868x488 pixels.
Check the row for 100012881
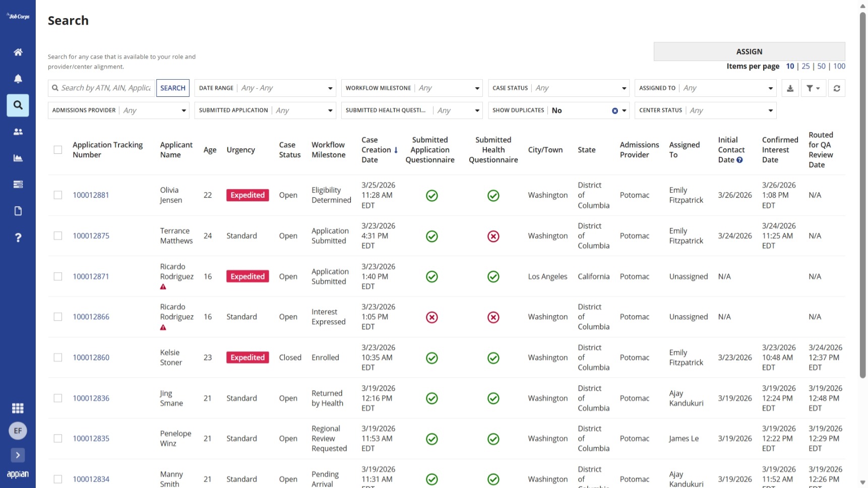click(x=58, y=195)
